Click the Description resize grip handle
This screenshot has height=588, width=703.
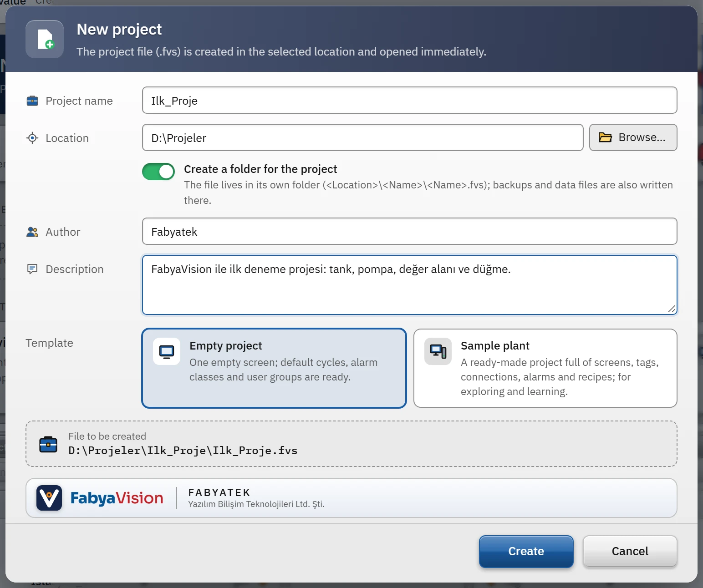pos(672,309)
